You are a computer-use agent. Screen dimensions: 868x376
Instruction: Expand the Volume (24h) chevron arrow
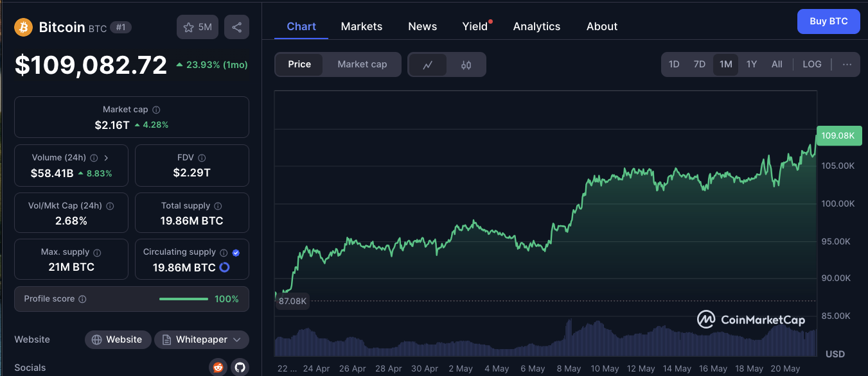click(x=106, y=158)
